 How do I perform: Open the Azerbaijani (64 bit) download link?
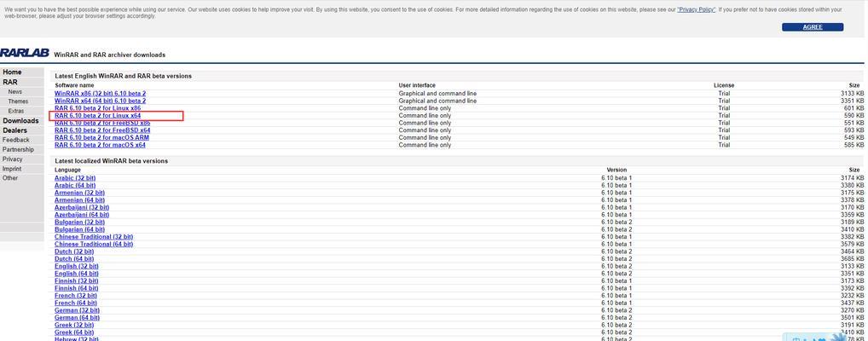click(x=81, y=215)
